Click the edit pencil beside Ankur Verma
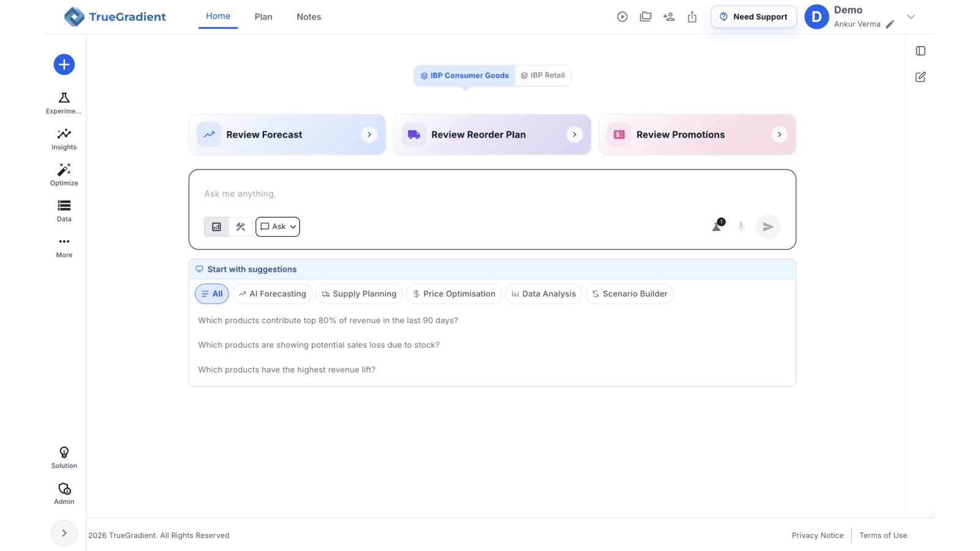980x551 pixels. [890, 24]
